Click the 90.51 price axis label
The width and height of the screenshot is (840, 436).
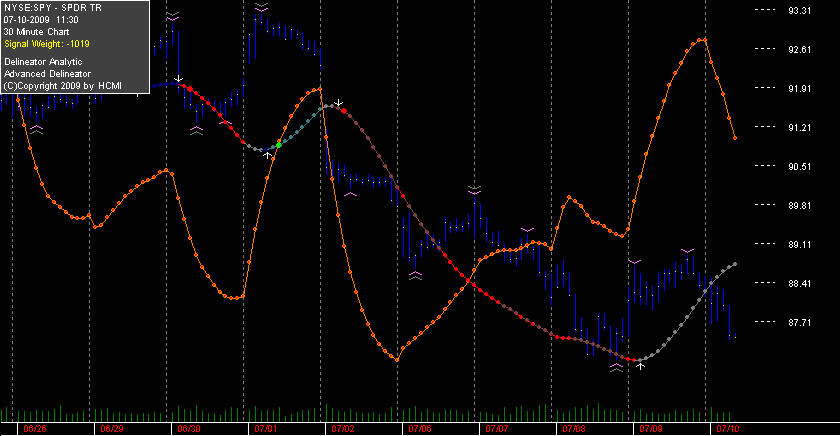point(799,167)
